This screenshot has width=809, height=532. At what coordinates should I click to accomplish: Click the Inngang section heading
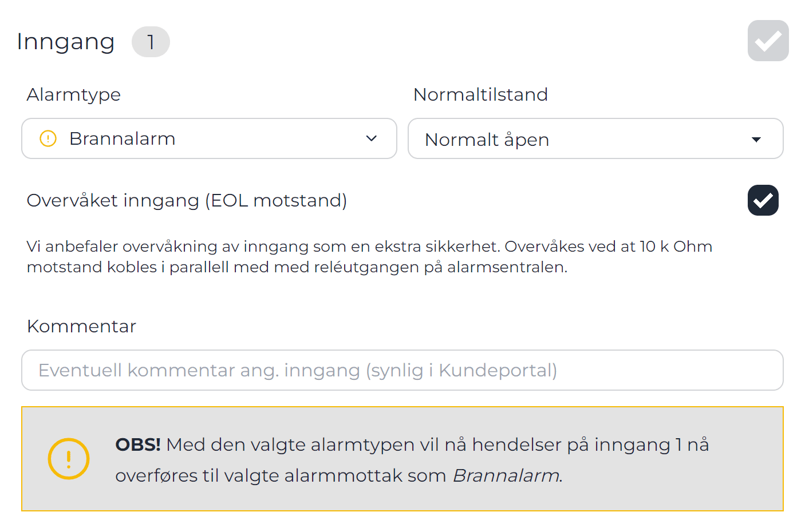point(66,42)
